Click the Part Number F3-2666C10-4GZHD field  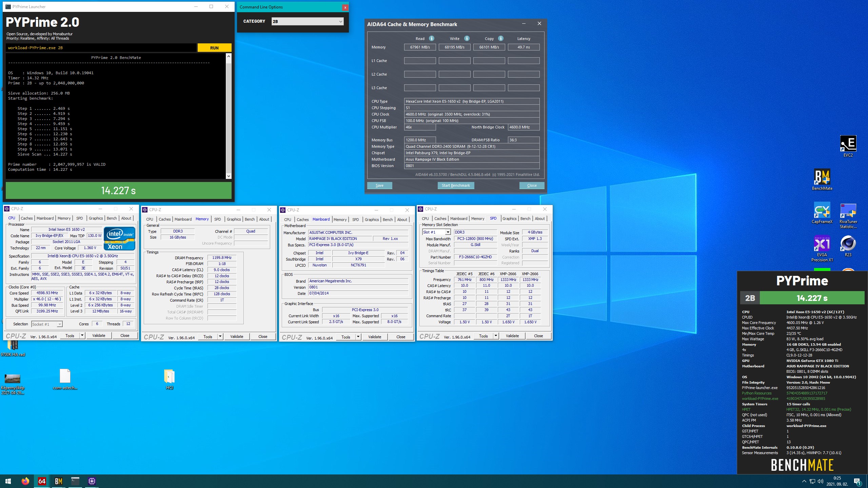pos(475,257)
